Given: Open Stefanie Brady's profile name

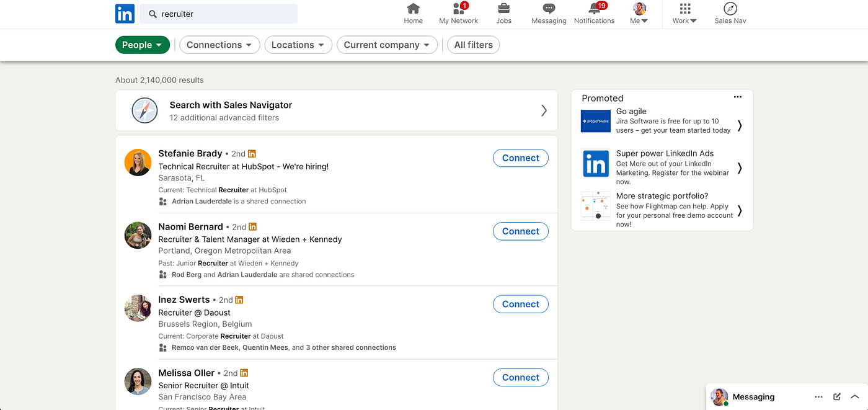Looking at the screenshot, I should click(190, 153).
